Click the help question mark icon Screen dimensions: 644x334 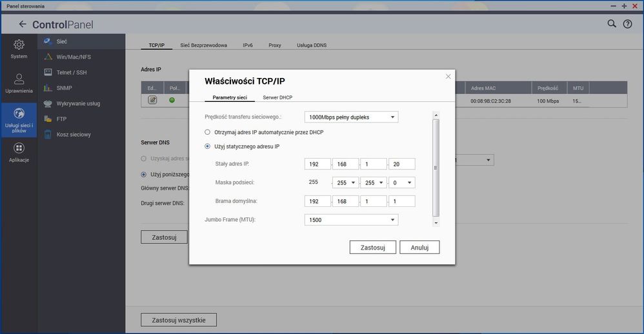pos(627,24)
